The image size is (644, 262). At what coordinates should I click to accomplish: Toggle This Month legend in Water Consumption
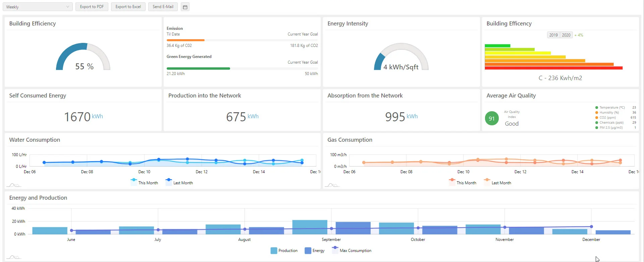(145, 183)
